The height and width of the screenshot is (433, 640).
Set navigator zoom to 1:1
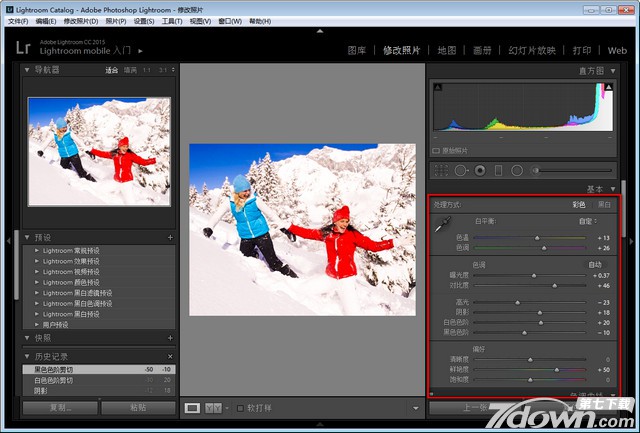pos(147,70)
